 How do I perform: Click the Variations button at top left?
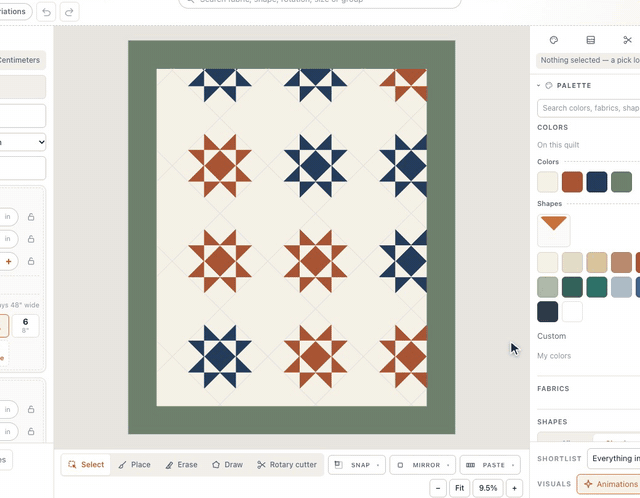point(14,11)
